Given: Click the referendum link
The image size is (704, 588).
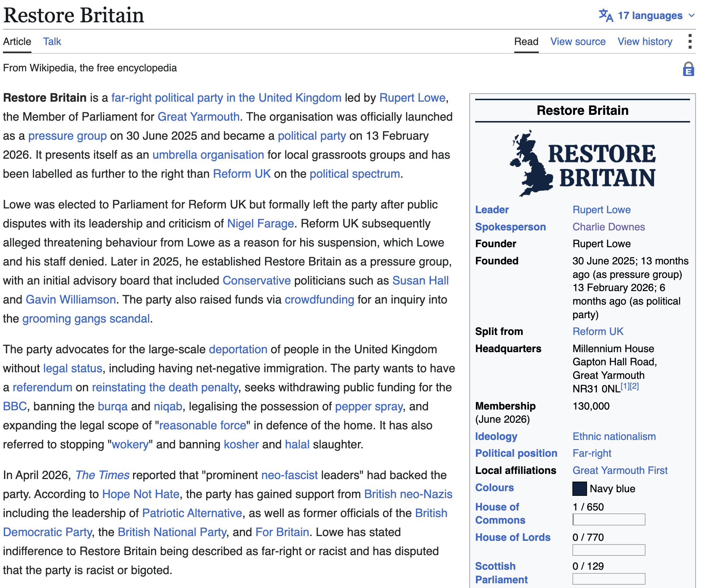Looking at the screenshot, I should click(42, 387).
